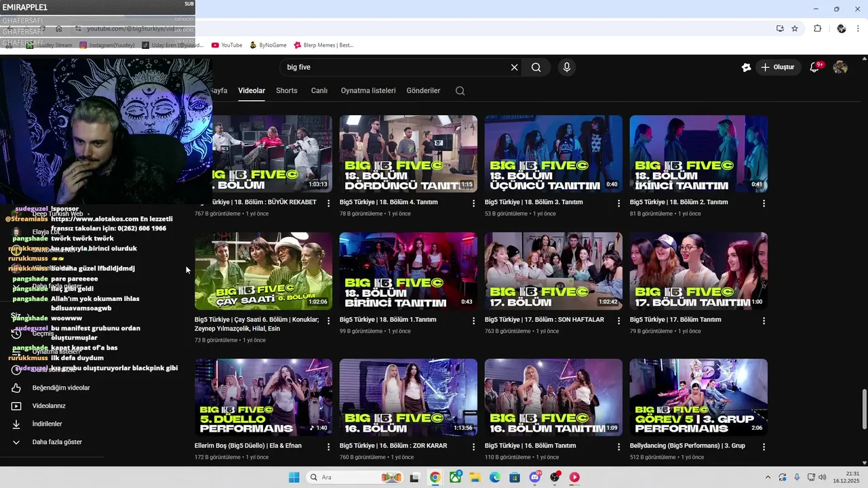The width and height of the screenshot is (868, 488).
Task: Open options for '18. Bölüm : BÜYÜK REKABET' video
Action: point(329,203)
